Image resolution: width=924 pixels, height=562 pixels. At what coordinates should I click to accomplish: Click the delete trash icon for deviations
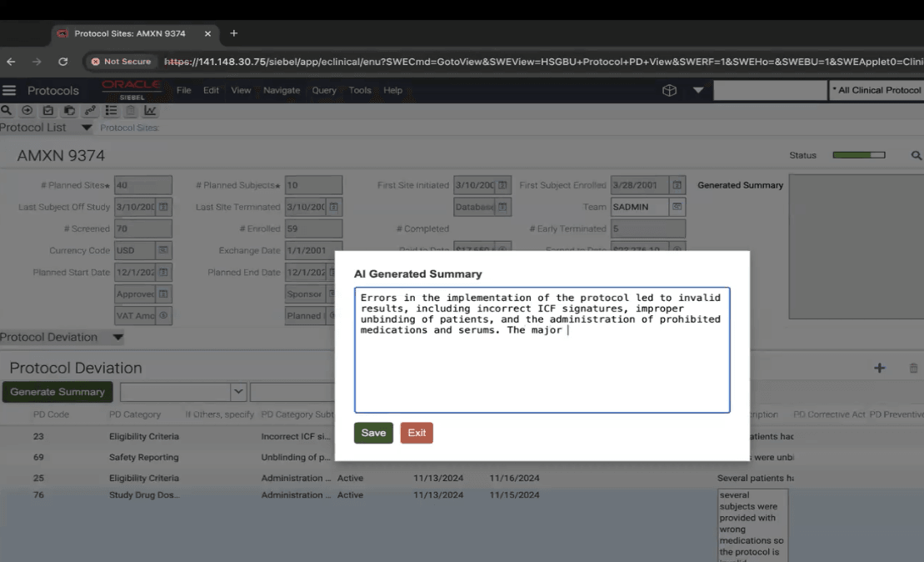point(913,368)
